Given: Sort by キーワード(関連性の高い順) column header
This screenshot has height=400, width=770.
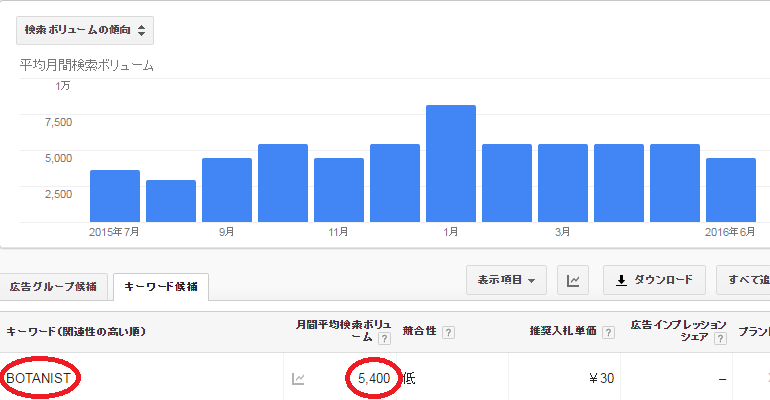Looking at the screenshot, I should (77, 332).
